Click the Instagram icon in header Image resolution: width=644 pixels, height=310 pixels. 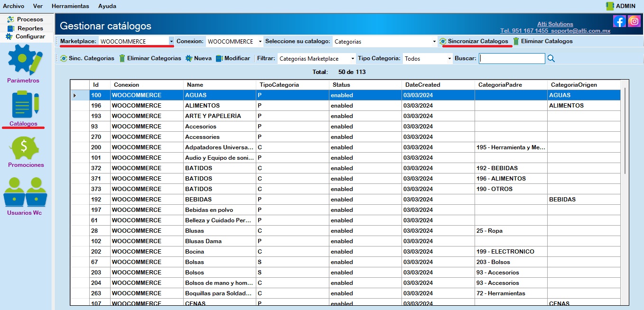[634, 21]
